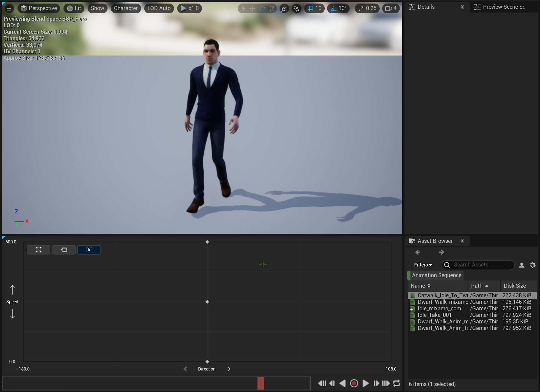Image resolution: width=540 pixels, height=392 pixels.
Task: Open the Character menu in viewport toolbar
Action: (x=126, y=8)
